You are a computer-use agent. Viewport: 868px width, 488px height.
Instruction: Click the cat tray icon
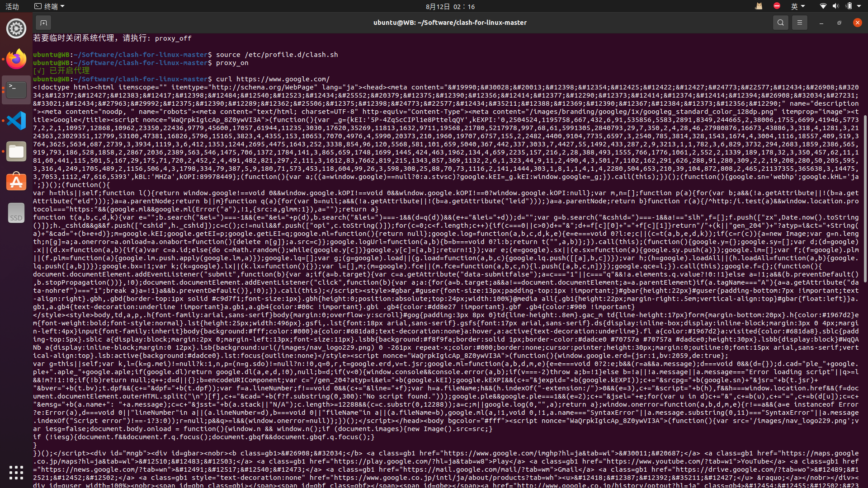click(x=759, y=6)
